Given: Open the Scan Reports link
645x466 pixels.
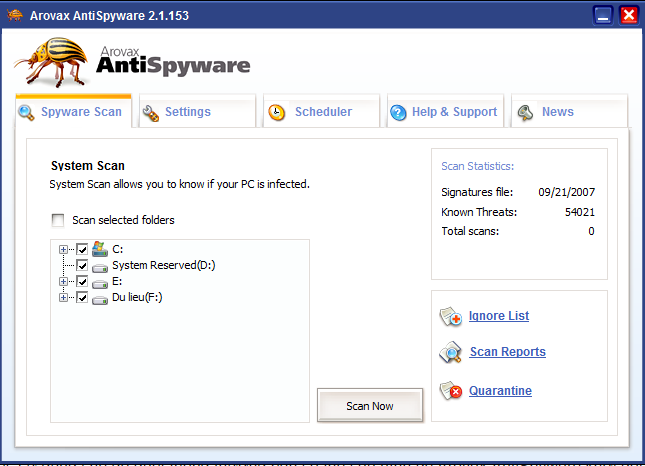Looking at the screenshot, I should coord(507,352).
